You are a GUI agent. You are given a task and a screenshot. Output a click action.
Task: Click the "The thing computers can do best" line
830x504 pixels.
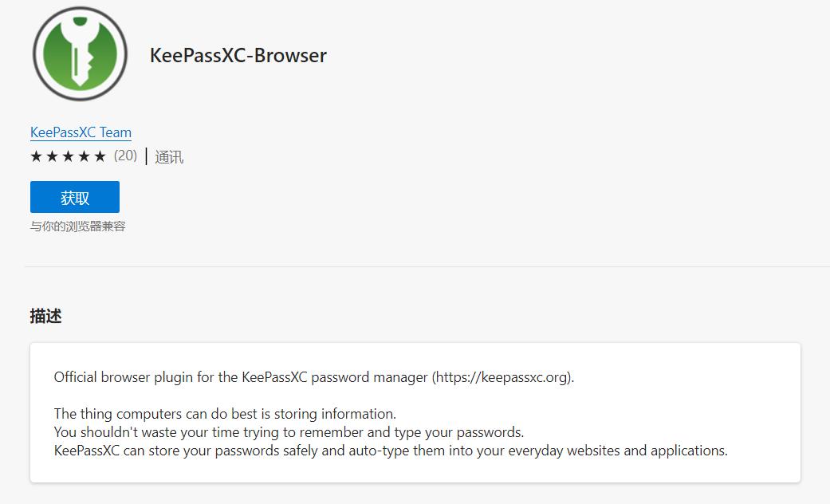point(225,414)
